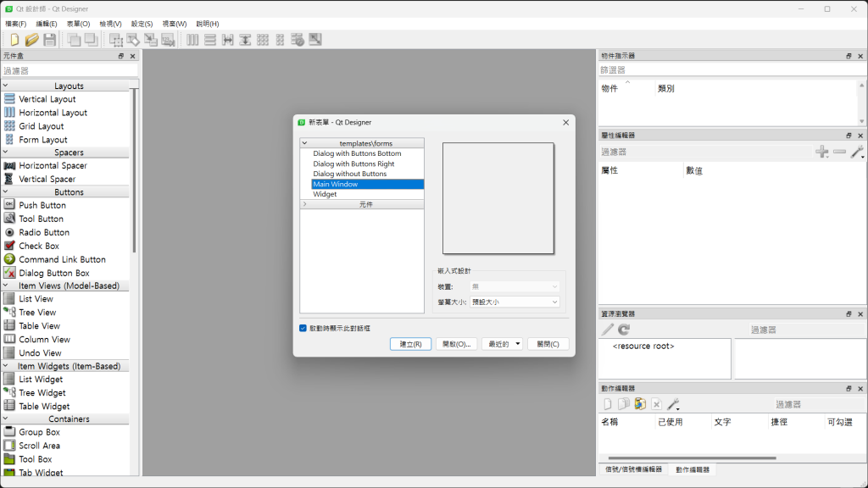This screenshot has height=488, width=868.
Task: Click the copy action icon in action editor
Action: pos(624,404)
